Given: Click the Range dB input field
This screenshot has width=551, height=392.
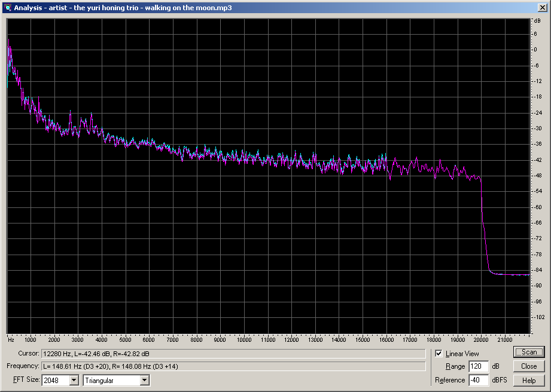Looking at the screenshot, I should (x=479, y=366).
